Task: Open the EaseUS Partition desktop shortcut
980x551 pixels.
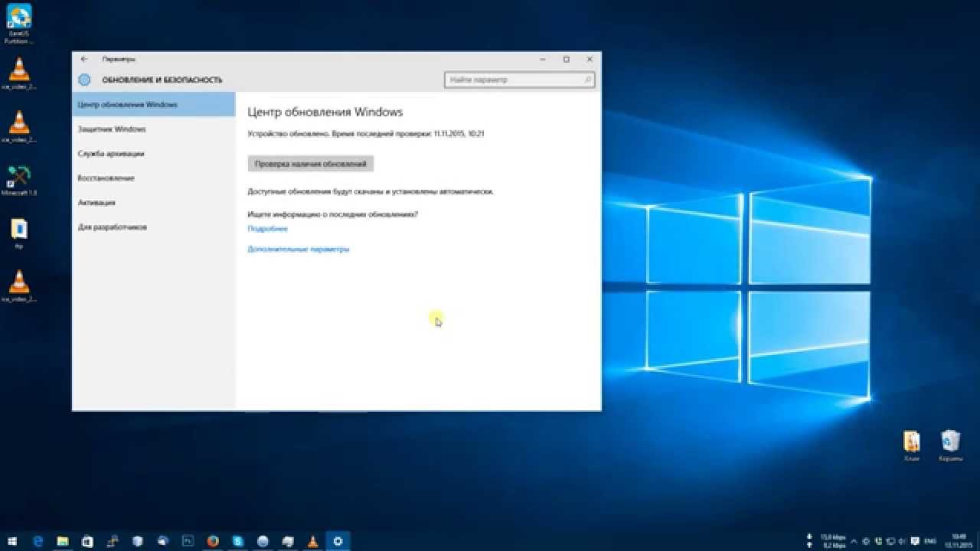Action: [19, 24]
